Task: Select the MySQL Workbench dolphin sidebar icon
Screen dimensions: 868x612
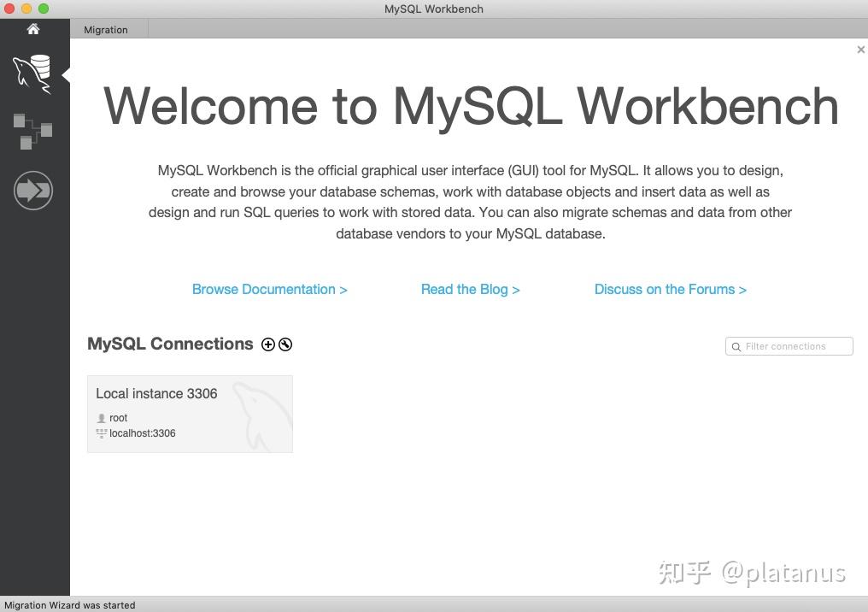Action: pyautogui.click(x=33, y=74)
